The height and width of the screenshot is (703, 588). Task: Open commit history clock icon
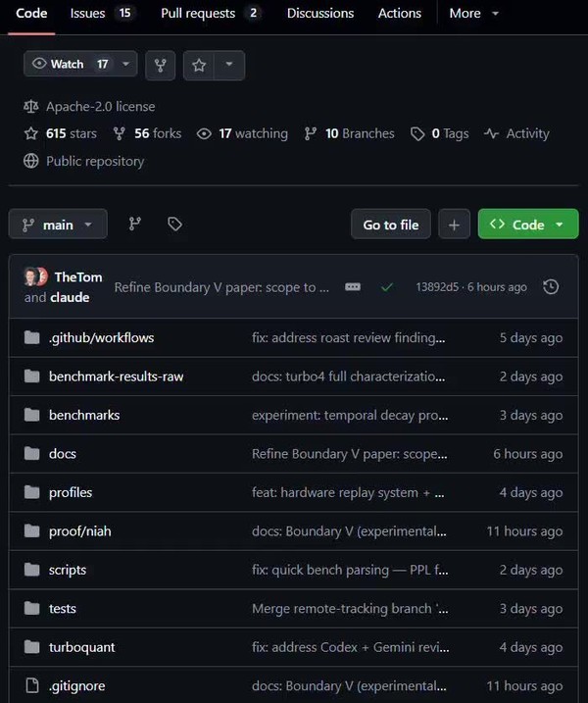coord(551,287)
